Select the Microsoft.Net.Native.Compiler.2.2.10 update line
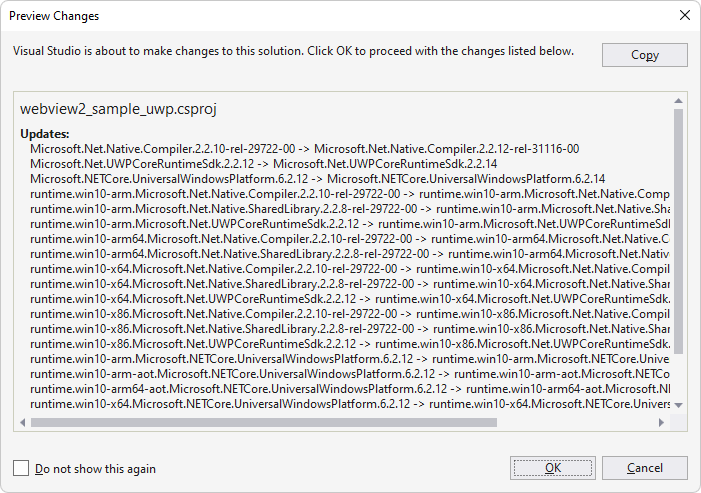The height and width of the screenshot is (493, 701). 304,149
